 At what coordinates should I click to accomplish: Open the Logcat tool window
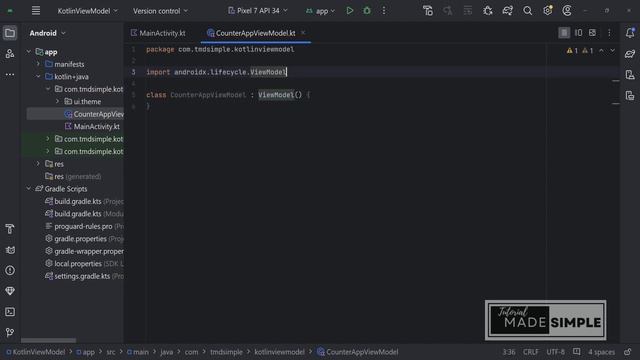(10, 250)
